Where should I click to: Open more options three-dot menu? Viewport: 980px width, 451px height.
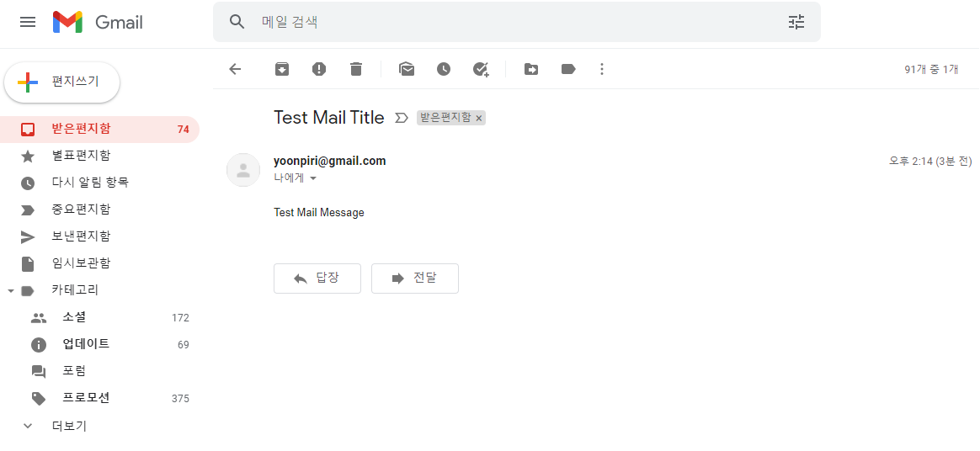point(602,69)
